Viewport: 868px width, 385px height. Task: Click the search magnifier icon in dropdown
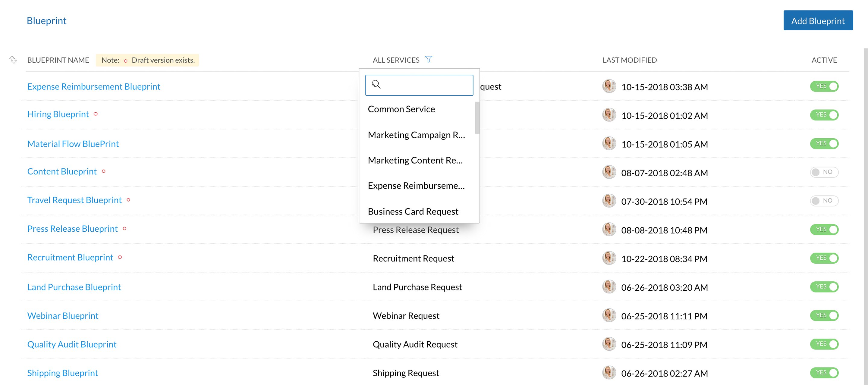click(376, 84)
